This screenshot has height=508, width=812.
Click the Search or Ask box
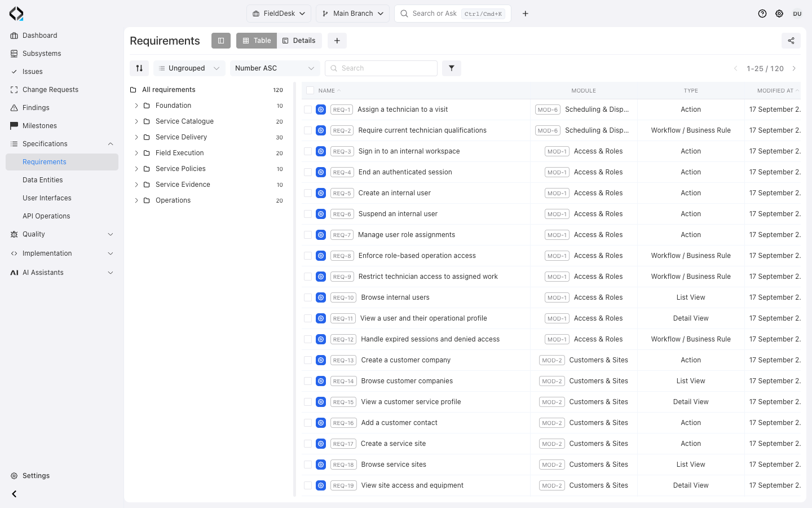pyautogui.click(x=453, y=14)
